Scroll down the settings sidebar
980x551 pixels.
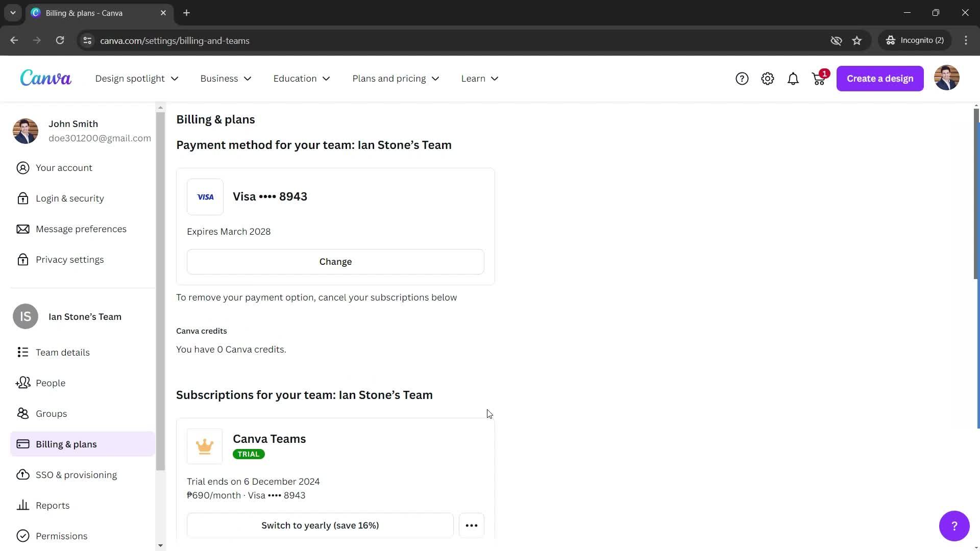coord(160,545)
